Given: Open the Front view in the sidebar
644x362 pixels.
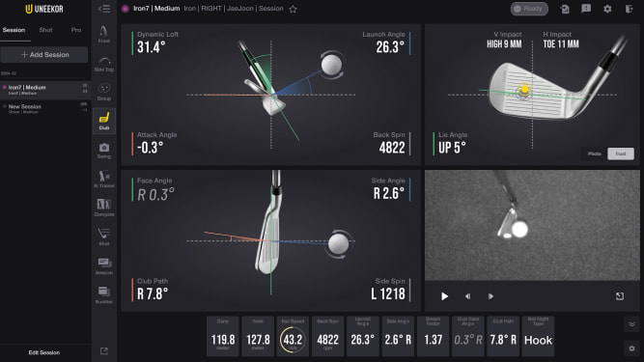Looking at the screenshot, I should point(104,34).
